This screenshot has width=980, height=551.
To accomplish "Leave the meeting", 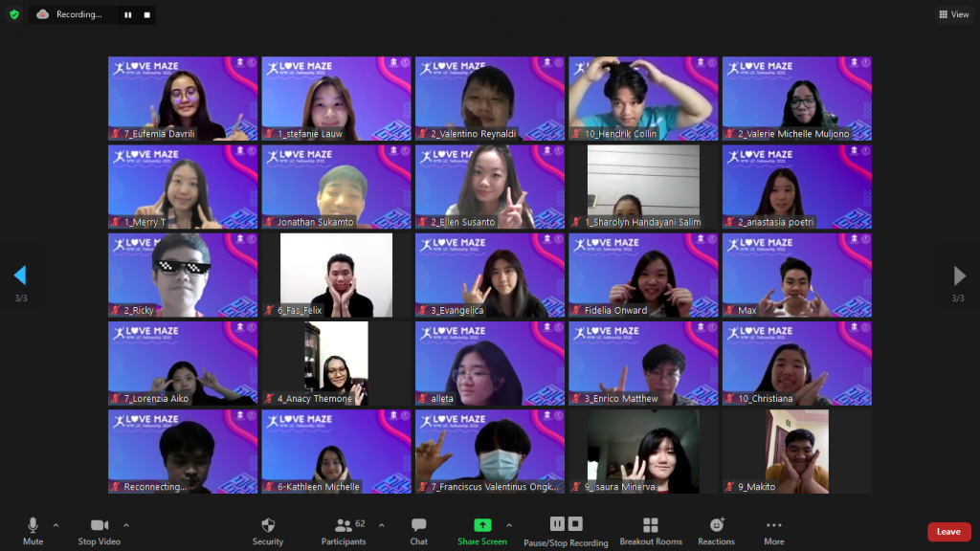I will 948,532.
